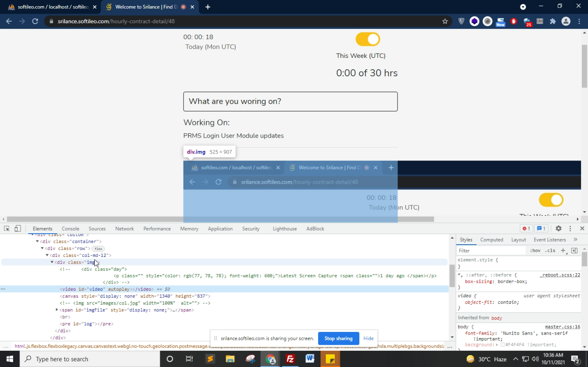
Task: Click the Stop sharing button
Action: 338,338
